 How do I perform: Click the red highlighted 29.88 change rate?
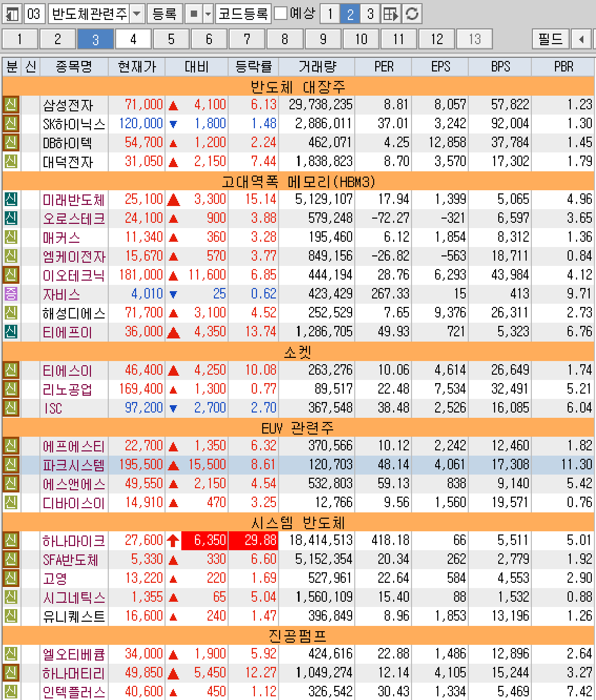[253, 540]
